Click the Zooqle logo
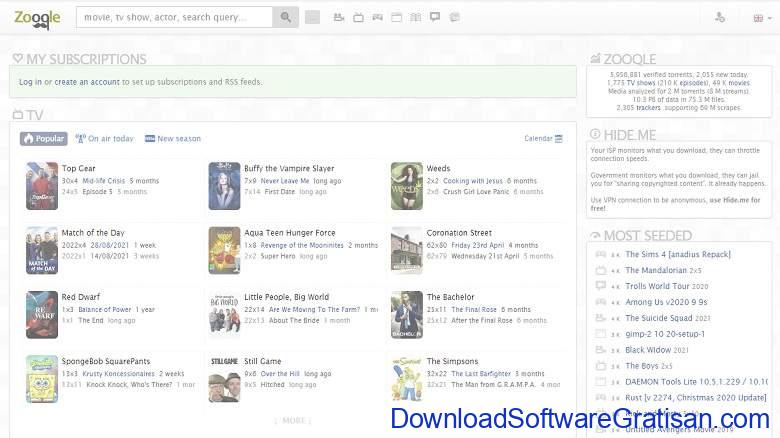Viewport: 780px width, 438px height. [x=37, y=18]
